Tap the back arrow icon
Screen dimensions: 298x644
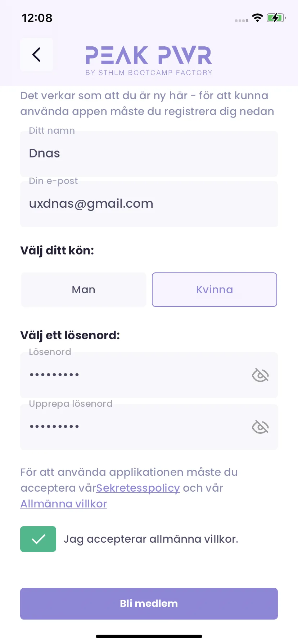coord(36,55)
